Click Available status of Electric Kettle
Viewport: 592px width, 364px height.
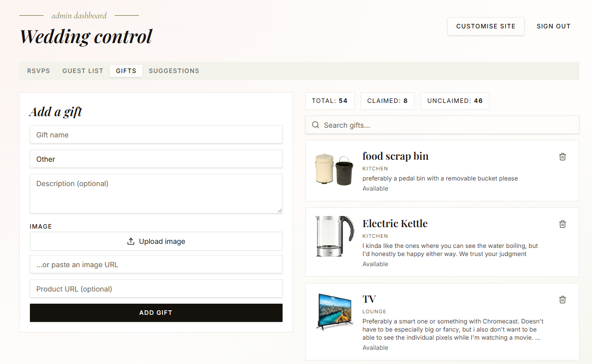375,264
